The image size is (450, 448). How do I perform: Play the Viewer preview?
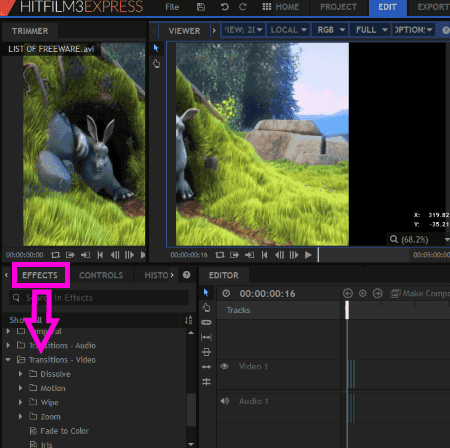(308, 255)
